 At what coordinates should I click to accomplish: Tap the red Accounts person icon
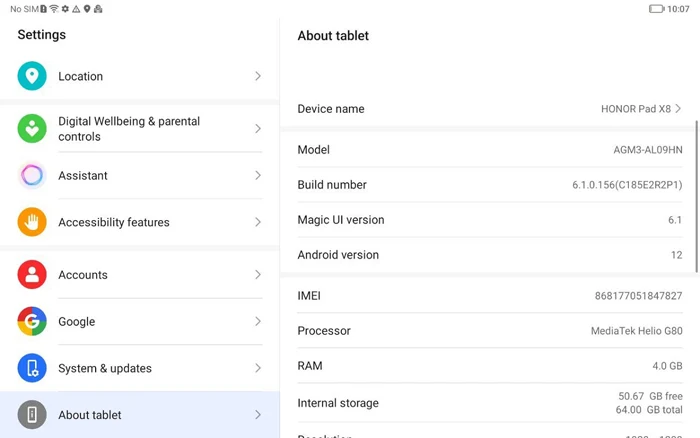pyautogui.click(x=32, y=275)
